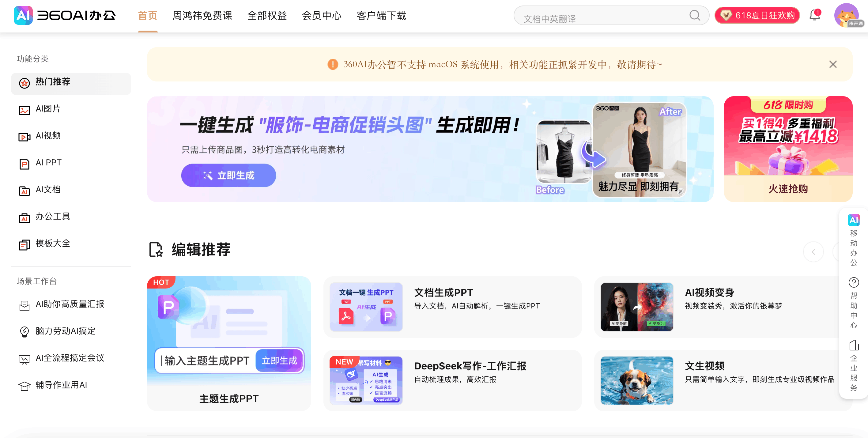Open the notification bell

click(815, 15)
